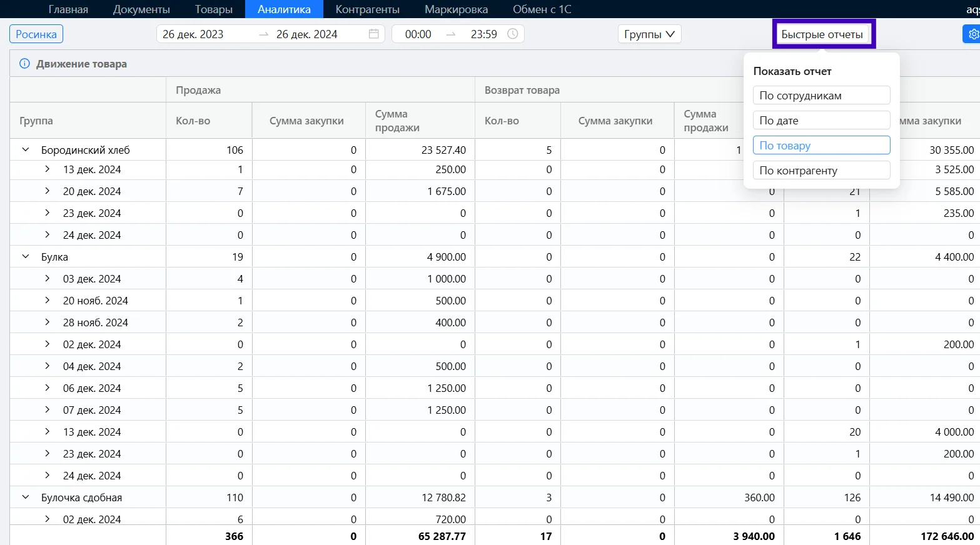Click the end time 23:59 field

point(484,34)
